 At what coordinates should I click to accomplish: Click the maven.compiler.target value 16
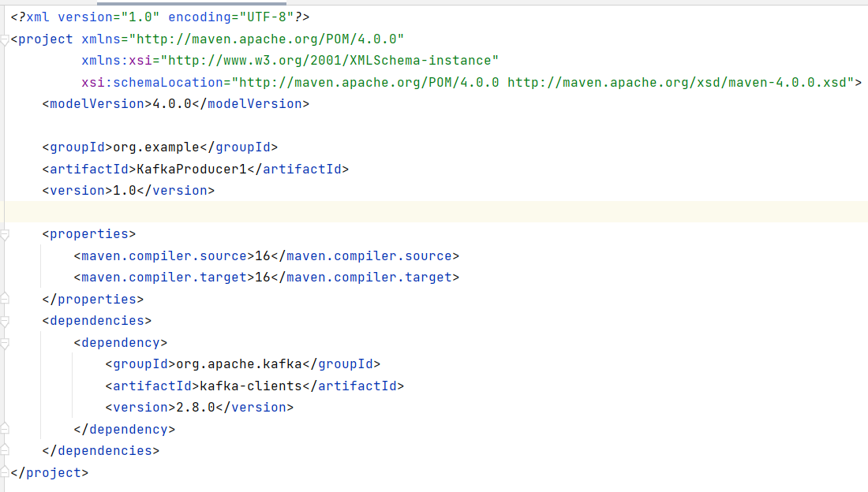coord(262,278)
